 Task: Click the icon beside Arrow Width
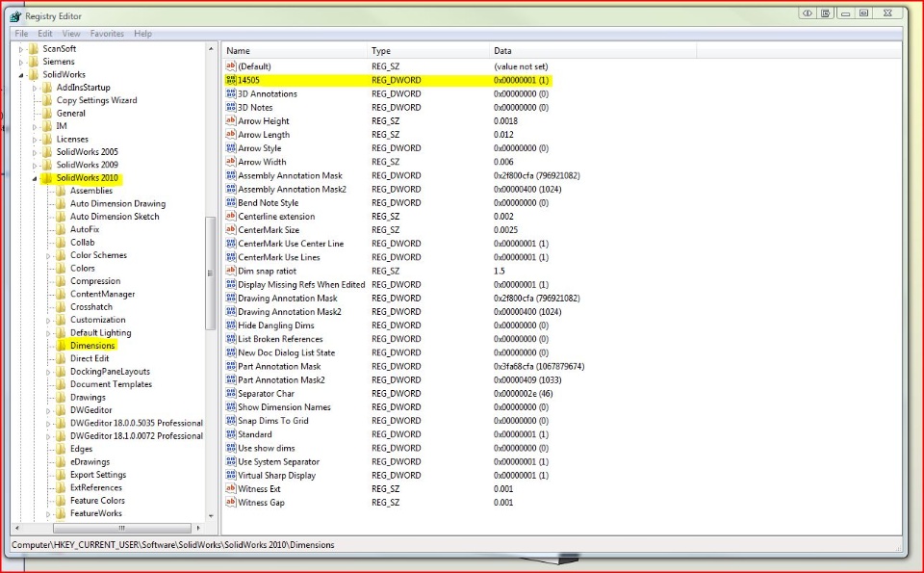coord(231,162)
